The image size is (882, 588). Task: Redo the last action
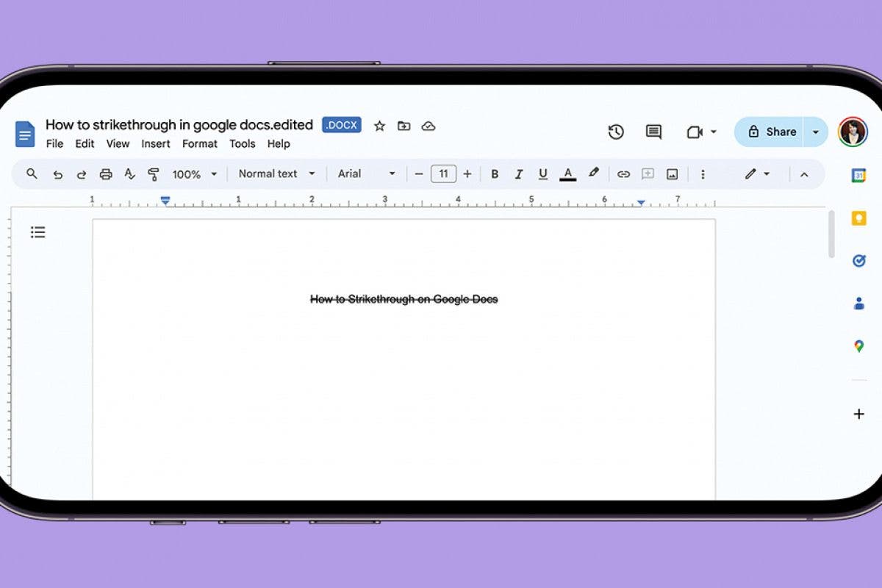click(x=82, y=174)
